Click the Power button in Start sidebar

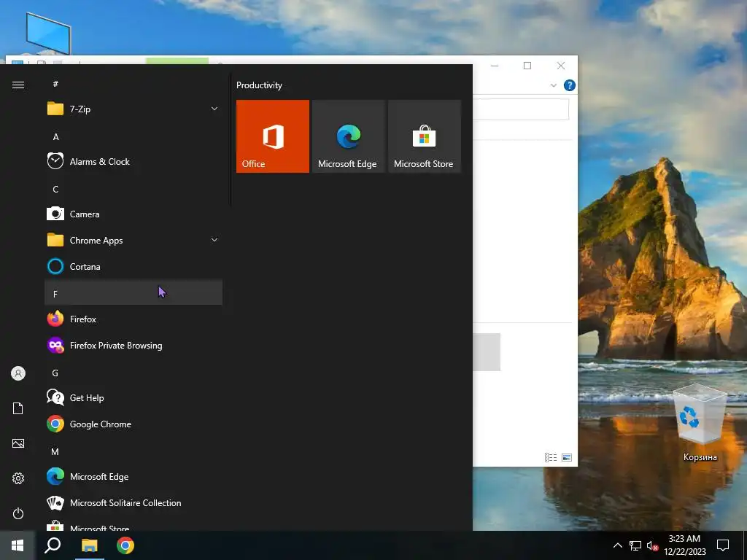(18, 513)
